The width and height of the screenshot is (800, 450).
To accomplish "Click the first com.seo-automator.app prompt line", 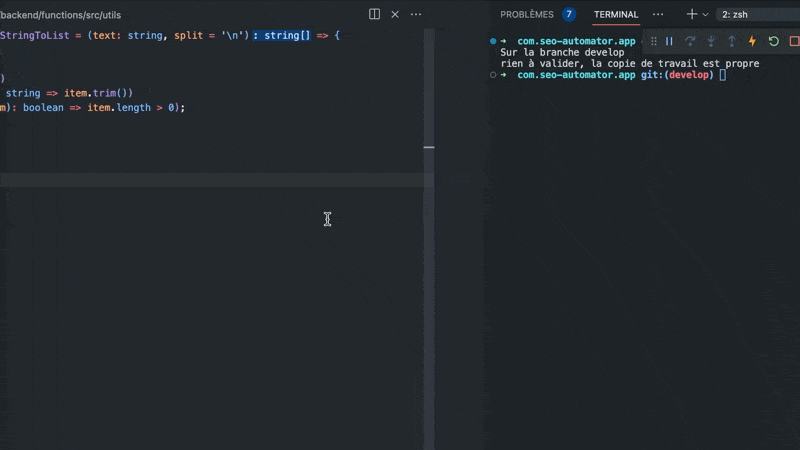I will point(576,41).
